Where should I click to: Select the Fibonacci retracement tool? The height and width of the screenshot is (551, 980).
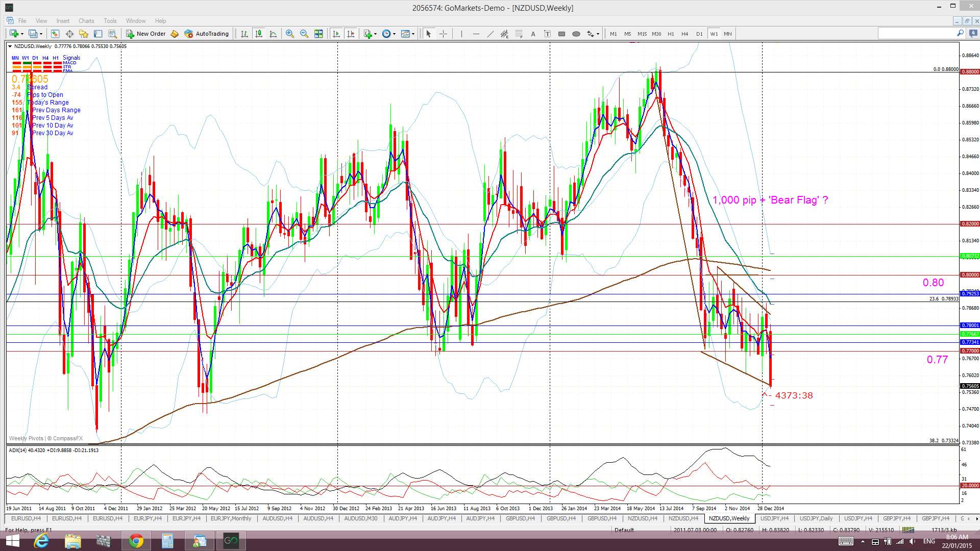[x=519, y=34]
